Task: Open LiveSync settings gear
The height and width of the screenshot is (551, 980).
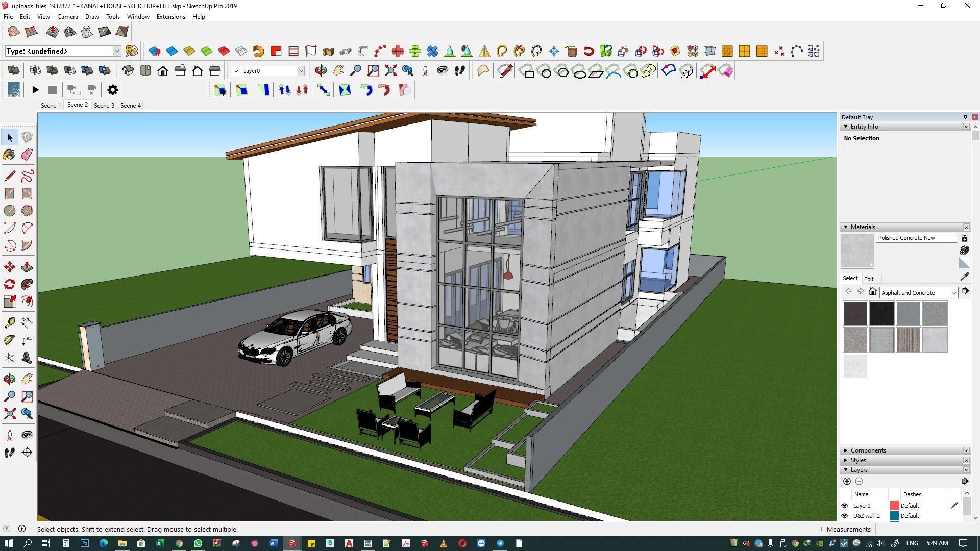Action: (112, 90)
